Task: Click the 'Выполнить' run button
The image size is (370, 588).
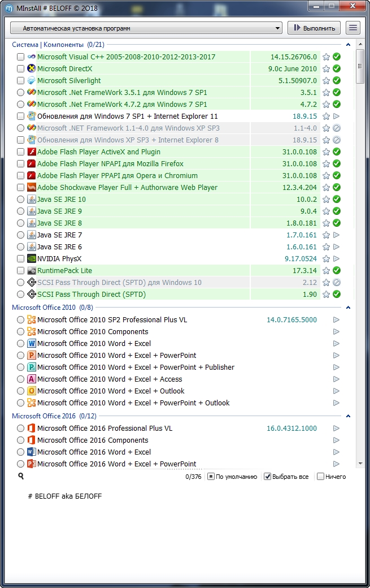Action: (314, 28)
